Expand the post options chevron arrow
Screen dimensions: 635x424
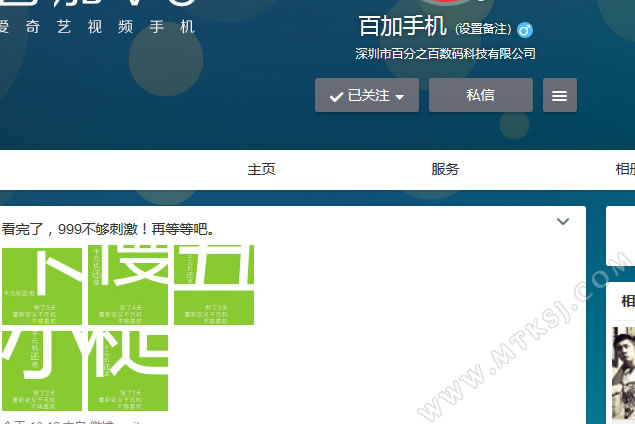563,222
